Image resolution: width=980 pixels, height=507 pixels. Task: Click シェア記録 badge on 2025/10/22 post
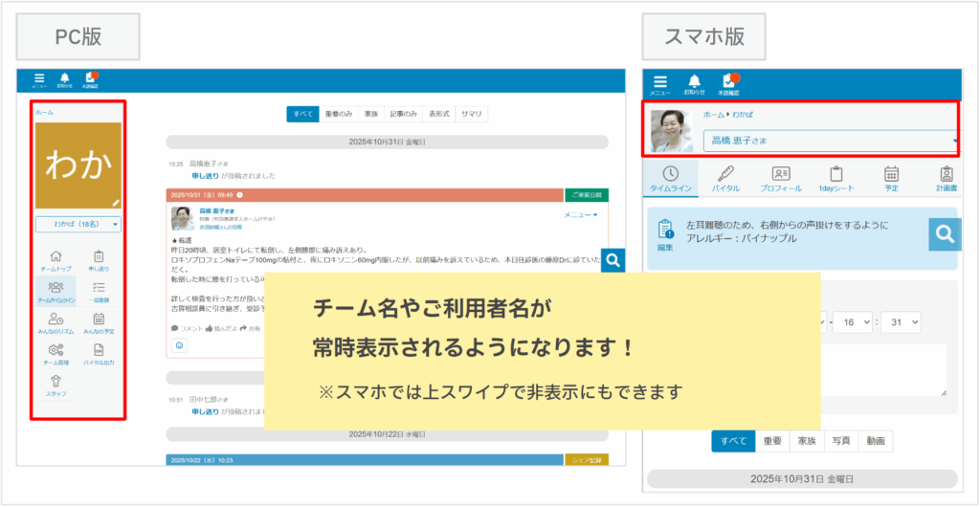[587, 460]
